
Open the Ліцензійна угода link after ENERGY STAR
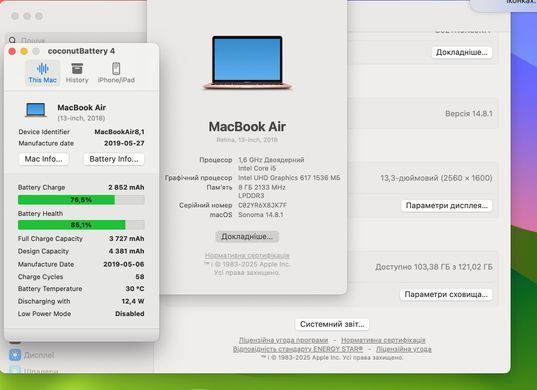click(x=404, y=349)
